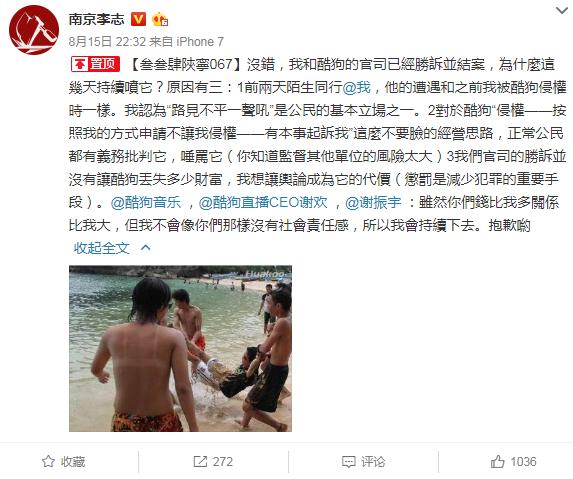Click the orange V verification badge
Viewport: 573px width, 479px height.
tap(138, 19)
